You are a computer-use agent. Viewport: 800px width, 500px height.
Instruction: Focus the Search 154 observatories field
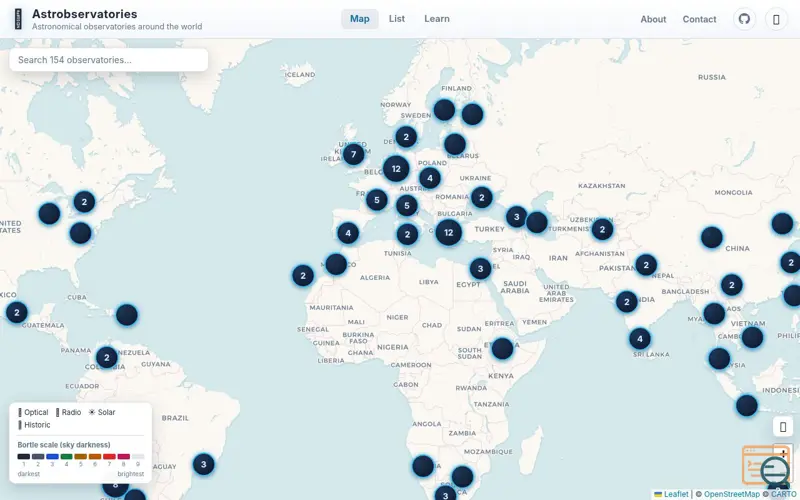click(109, 60)
